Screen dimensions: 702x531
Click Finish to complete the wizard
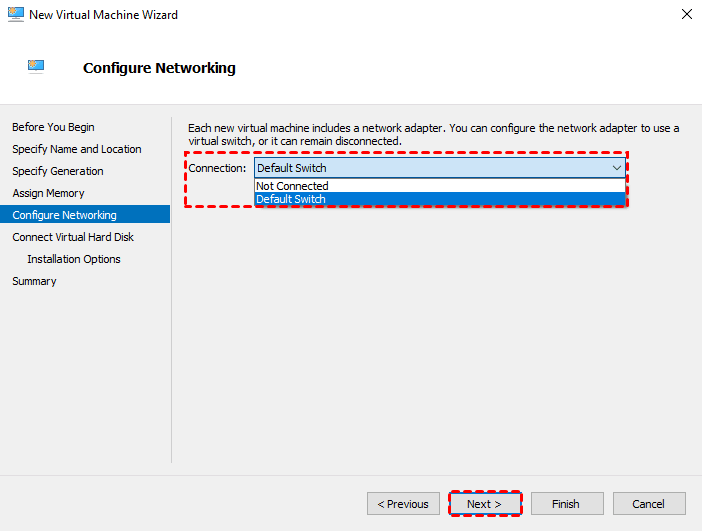(x=566, y=504)
